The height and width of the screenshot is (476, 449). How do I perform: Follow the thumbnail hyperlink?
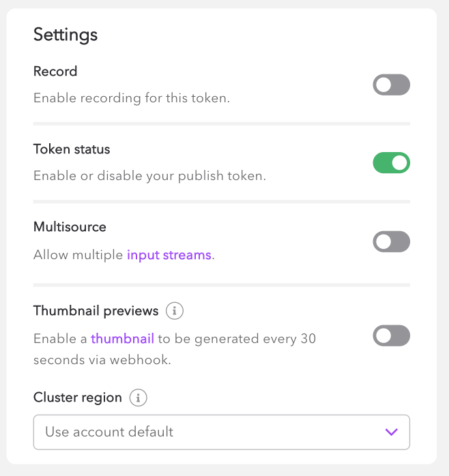pos(122,338)
